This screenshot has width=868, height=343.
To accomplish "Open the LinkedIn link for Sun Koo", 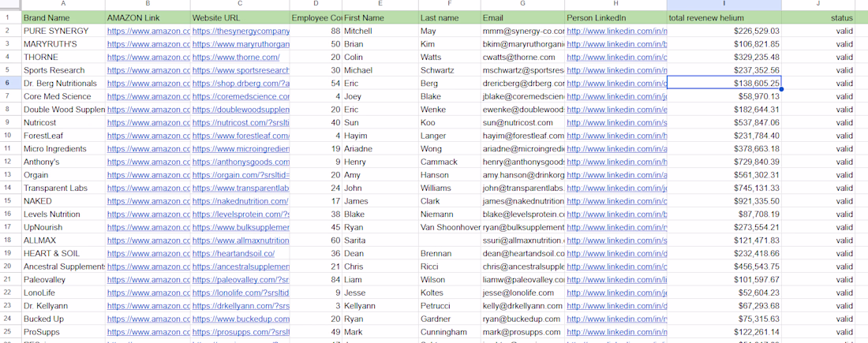I will tap(617, 123).
